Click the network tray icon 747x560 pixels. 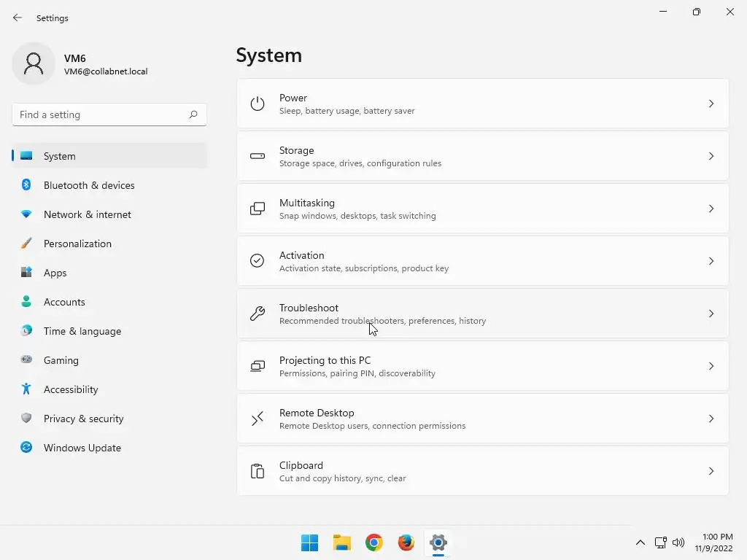pos(660,542)
